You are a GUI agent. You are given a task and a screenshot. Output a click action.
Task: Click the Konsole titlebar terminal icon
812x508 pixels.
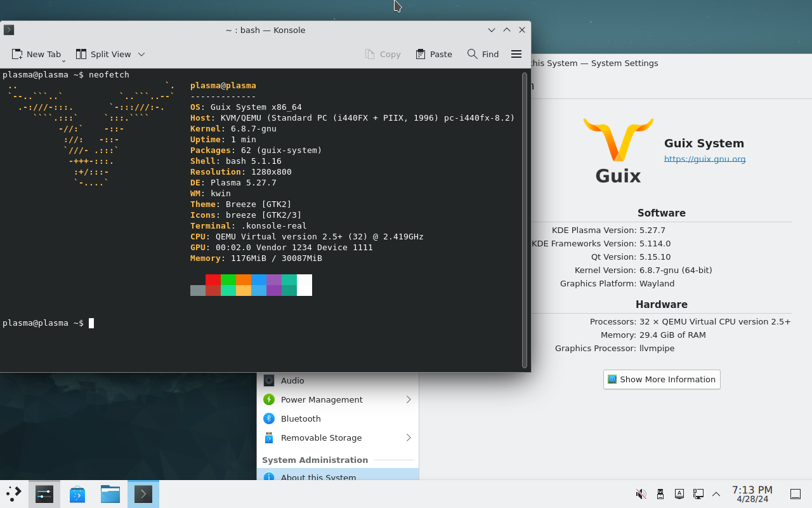click(9, 30)
